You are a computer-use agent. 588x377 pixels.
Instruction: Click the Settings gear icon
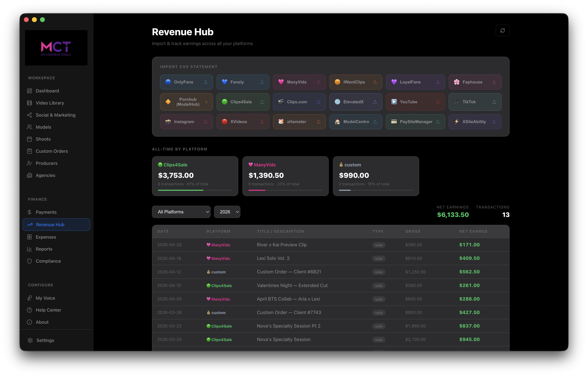coord(30,340)
